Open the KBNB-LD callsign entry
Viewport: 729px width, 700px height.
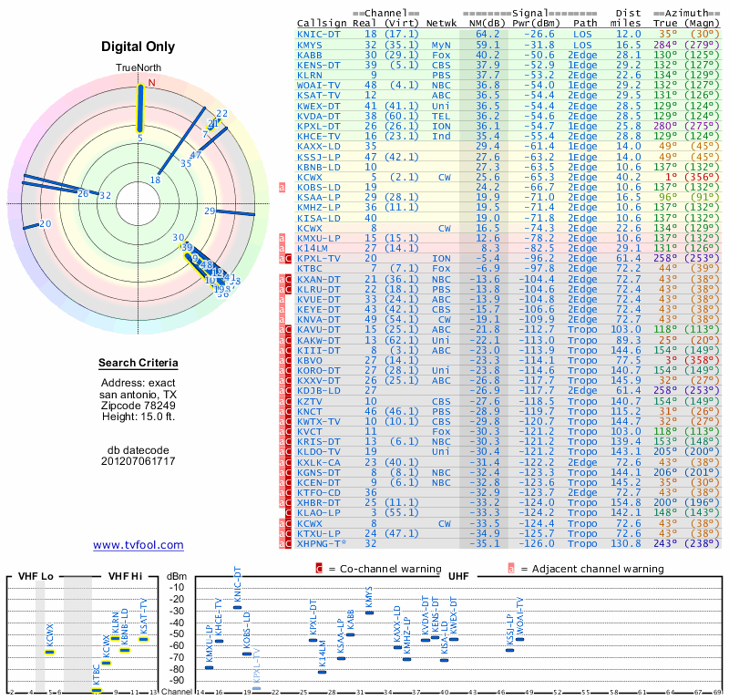coord(318,168)
